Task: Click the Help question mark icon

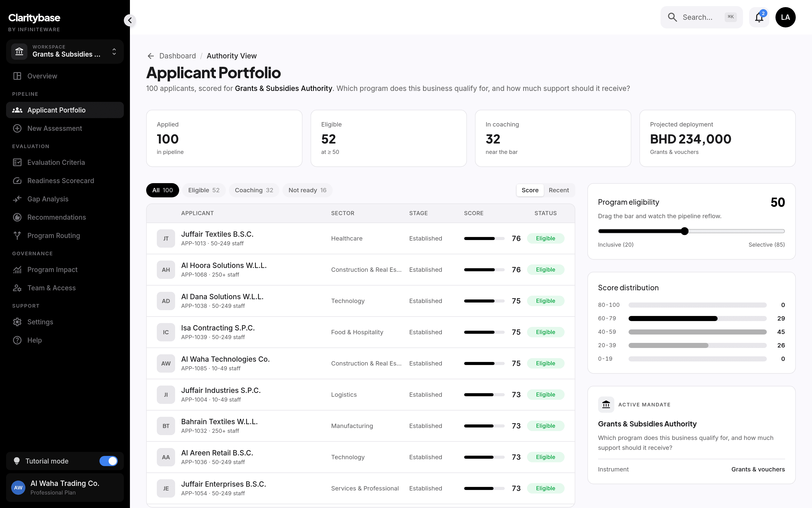Action: 17,340
